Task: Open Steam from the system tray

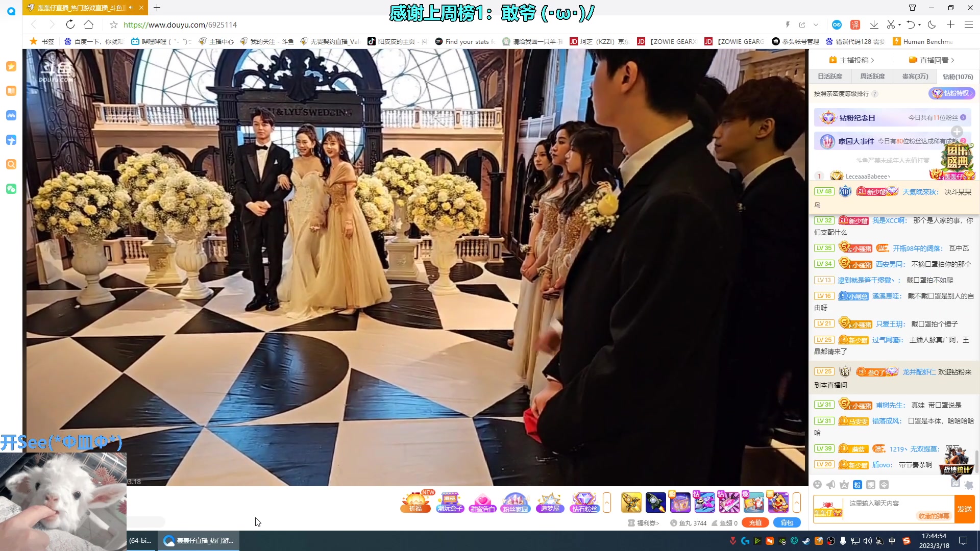Action: point(806,541)
